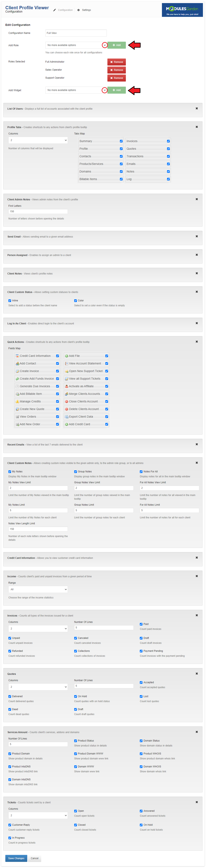206x868 pixels.
Task: Remove the List Of Users widget
Action: pyautogui.click(x=197, y=108)
